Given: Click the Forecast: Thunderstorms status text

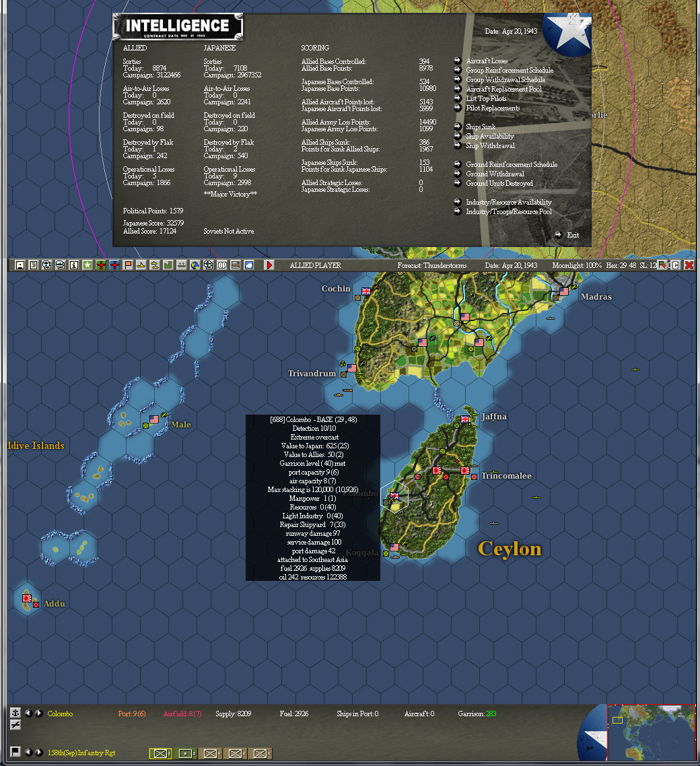Looking at the screenshot, I should coord(432,265).
